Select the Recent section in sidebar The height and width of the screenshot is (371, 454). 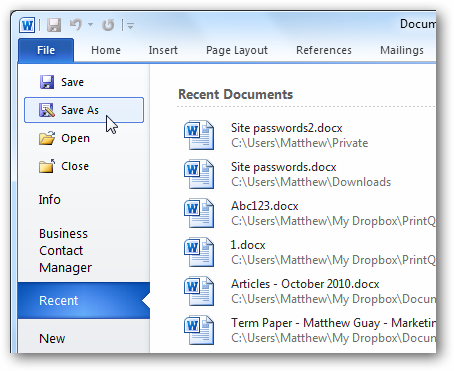84,301
